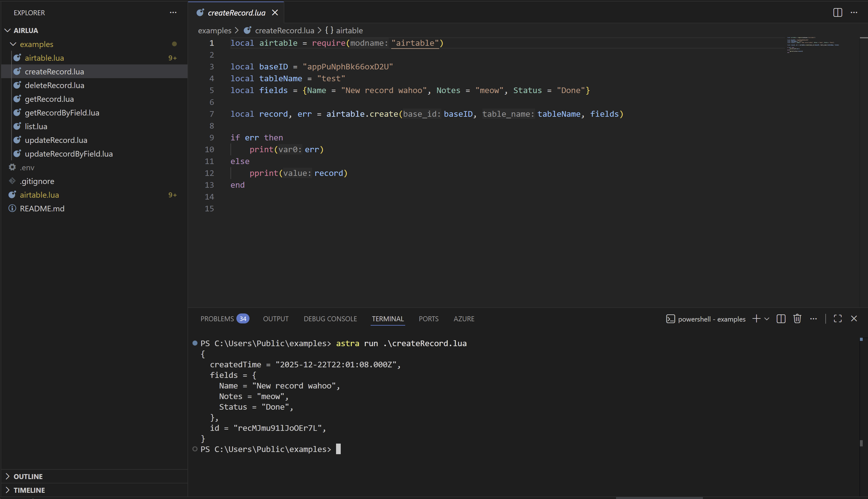This screenshot has height=499, width=868.
Task: Open Explorer views and more actions ellipsis
Action: (173, 13)
